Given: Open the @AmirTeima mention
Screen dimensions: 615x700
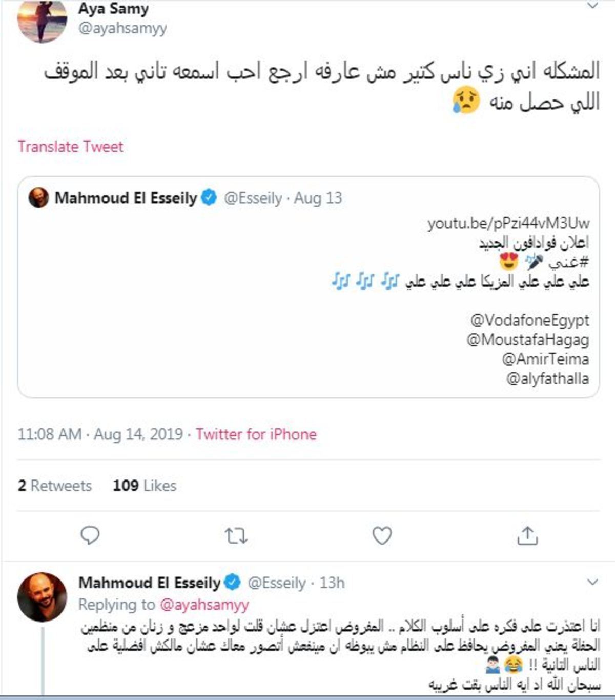Looking at the screenshot, I should click(x=545, y=358).
